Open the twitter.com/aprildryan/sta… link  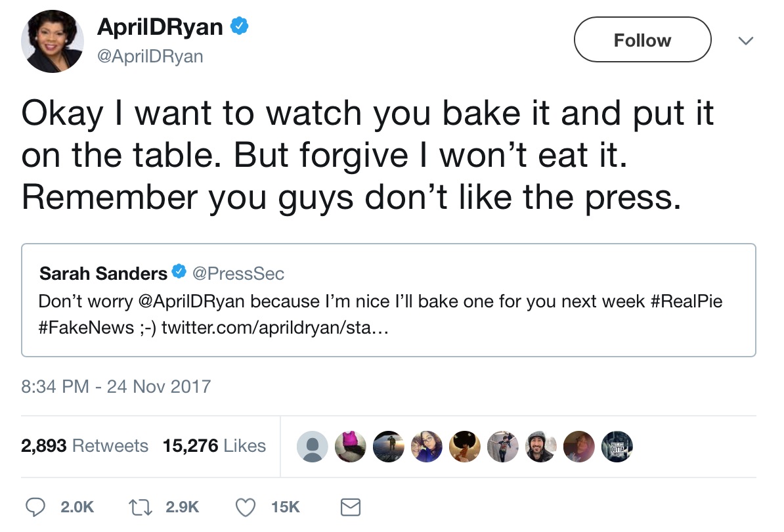[x=274, y=327]
